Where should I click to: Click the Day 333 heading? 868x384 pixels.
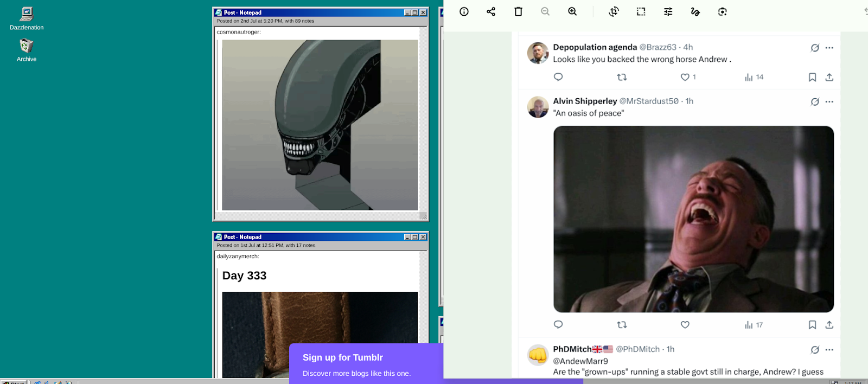click(244, 276)
